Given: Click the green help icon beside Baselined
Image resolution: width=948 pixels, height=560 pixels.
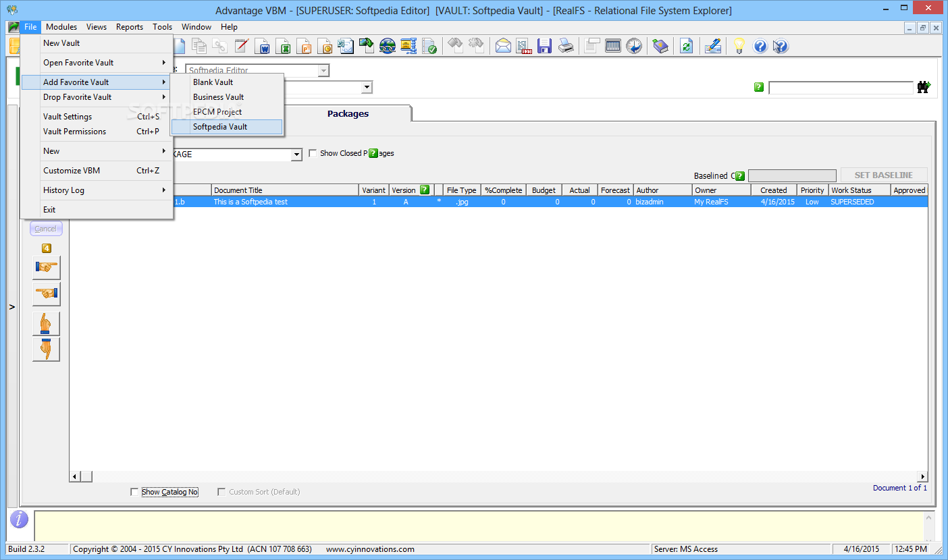Looking at the screenshot, I should [x=740, y=175].
